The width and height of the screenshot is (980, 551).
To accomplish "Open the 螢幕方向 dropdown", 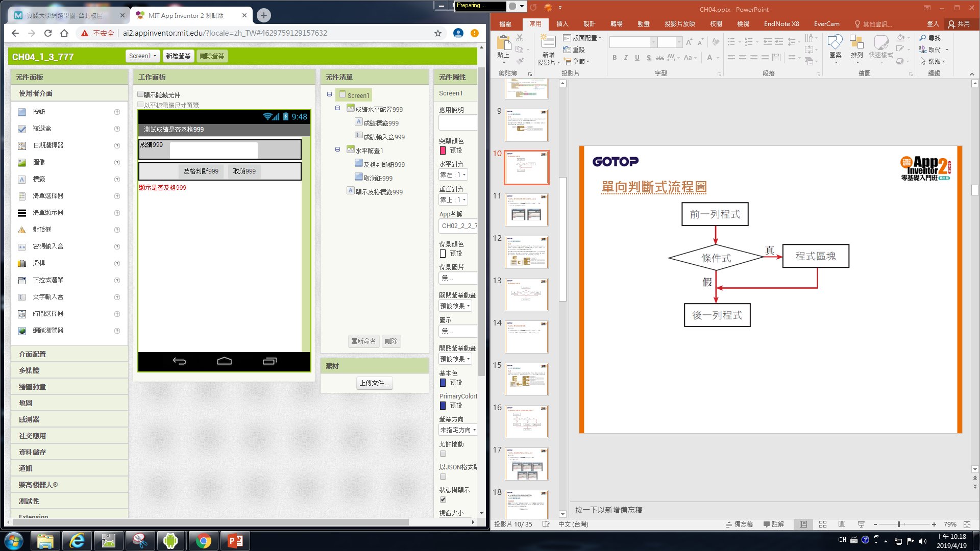I will tap(458, 430).
